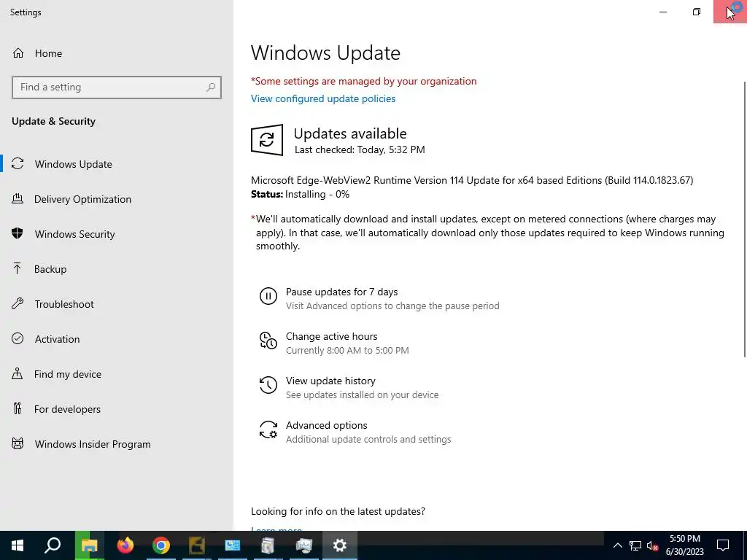Open the Windows Start menu
This screenshot has width=747, height=560.
click(x=18, y=545)
